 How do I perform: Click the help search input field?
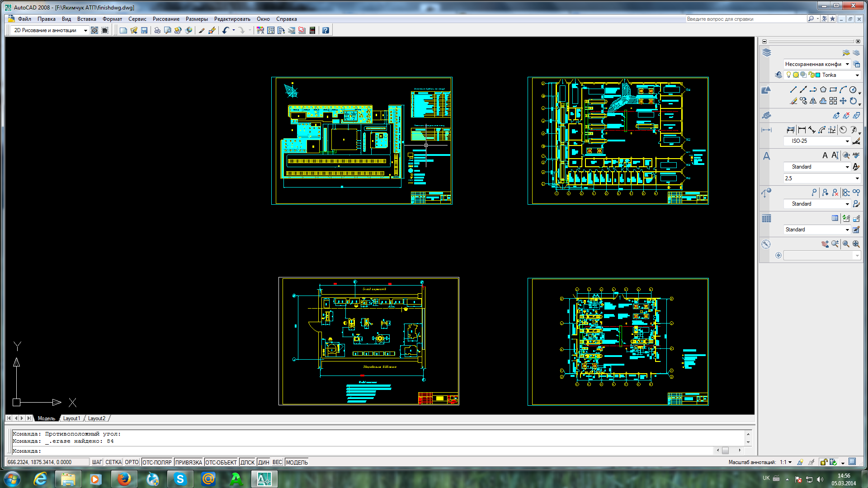(746, 19)
